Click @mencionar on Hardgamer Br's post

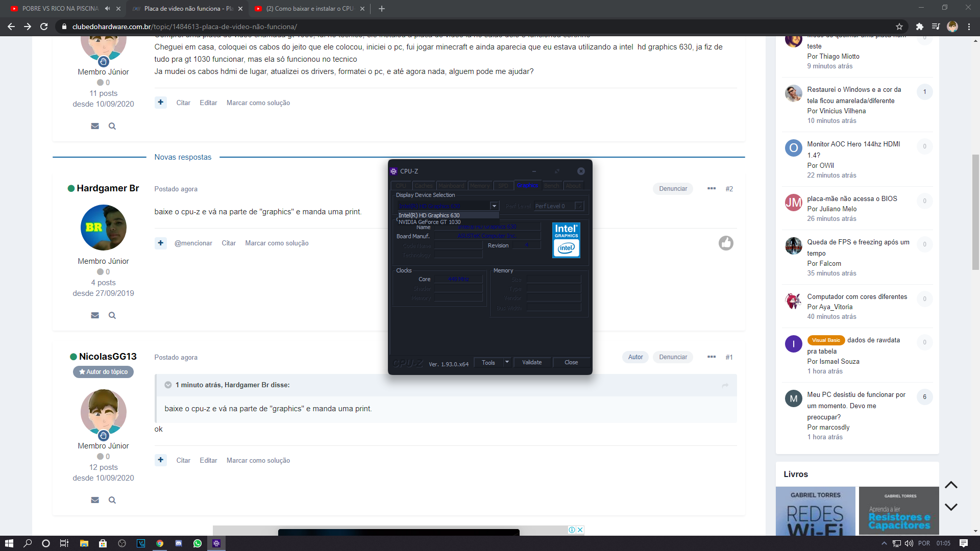(193, 243)
